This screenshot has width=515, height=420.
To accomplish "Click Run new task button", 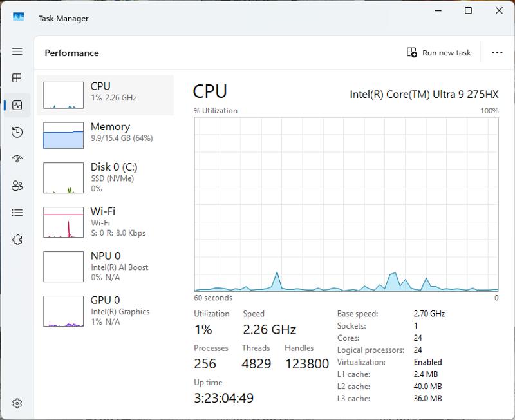I will tap(438, 53).
